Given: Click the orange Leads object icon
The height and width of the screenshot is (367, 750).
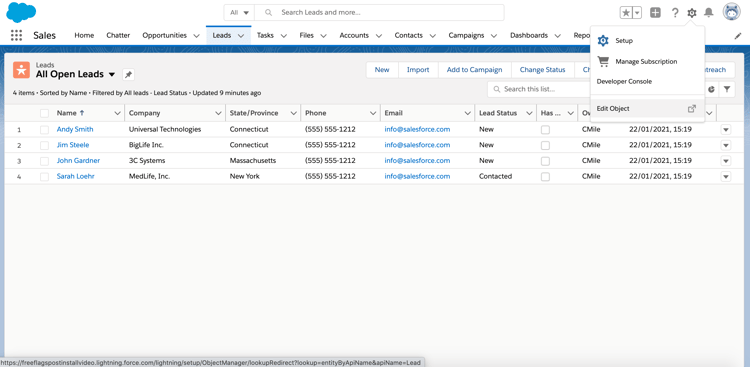Looking at the screenshot, I should [22, 70].
